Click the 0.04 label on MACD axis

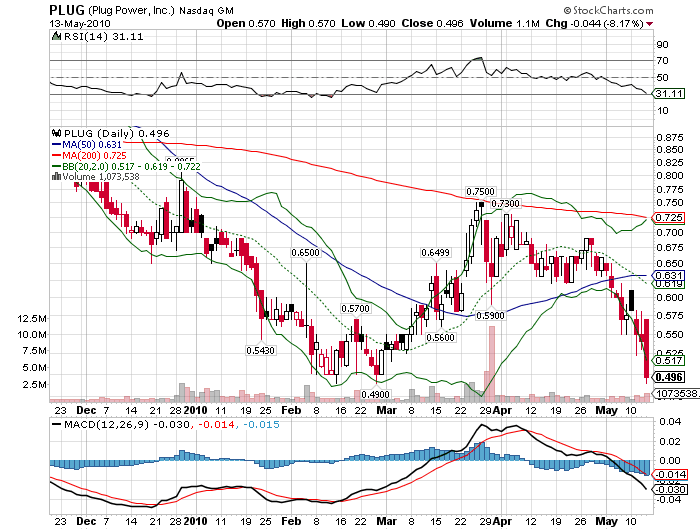(x=670, y=421)
